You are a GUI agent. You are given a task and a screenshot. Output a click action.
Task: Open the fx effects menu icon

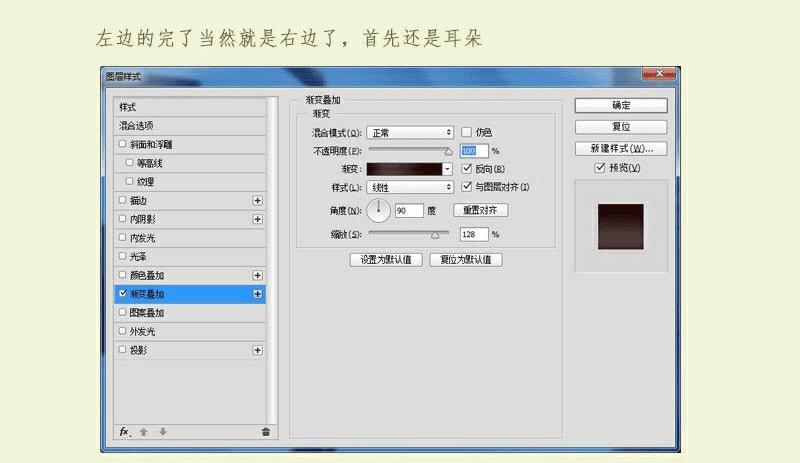[x=124, y=432]
